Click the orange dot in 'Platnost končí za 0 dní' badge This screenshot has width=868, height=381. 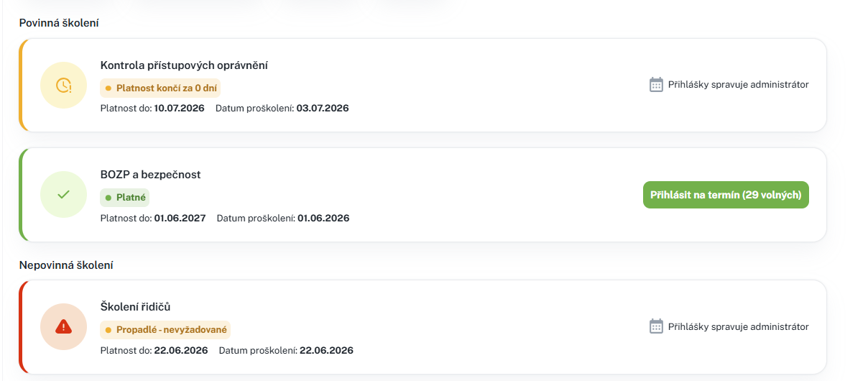click(x=108, y=88)
